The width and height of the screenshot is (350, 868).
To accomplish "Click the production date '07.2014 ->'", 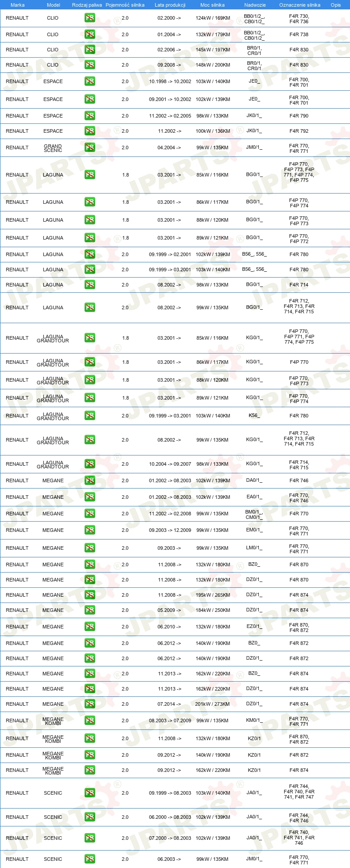I will (x=169, y=704).
